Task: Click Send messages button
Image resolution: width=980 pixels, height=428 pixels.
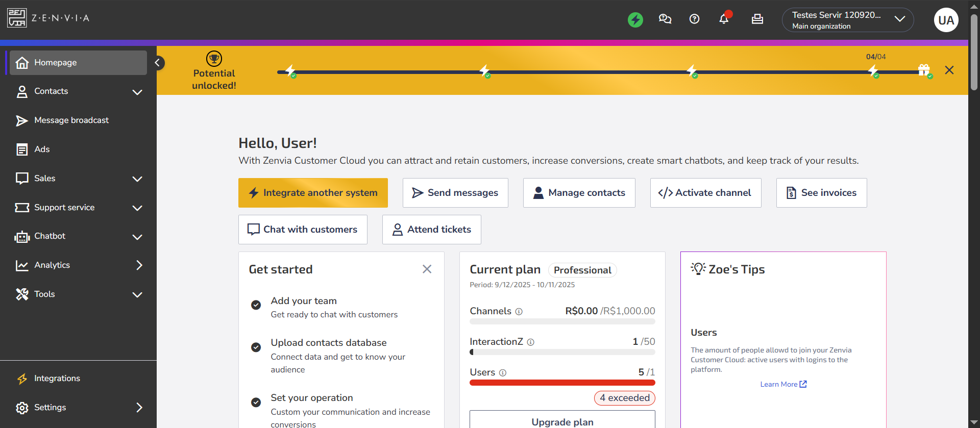Action: 455,193
